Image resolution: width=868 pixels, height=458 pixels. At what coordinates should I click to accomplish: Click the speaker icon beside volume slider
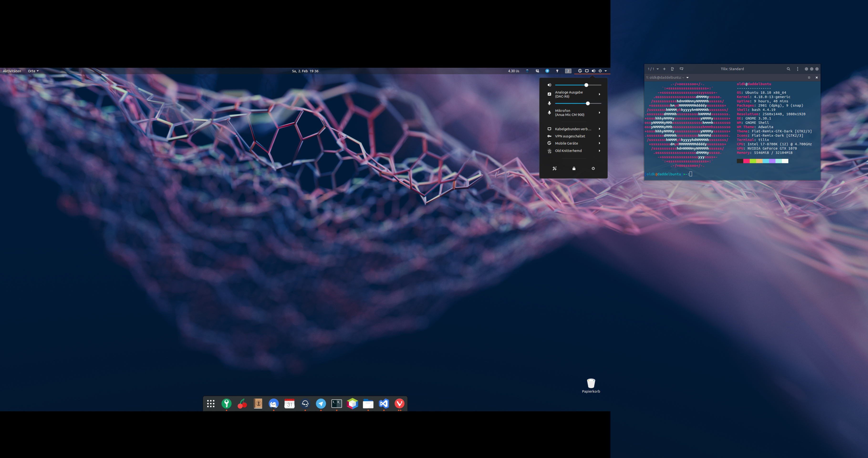(x=549, y=85)
